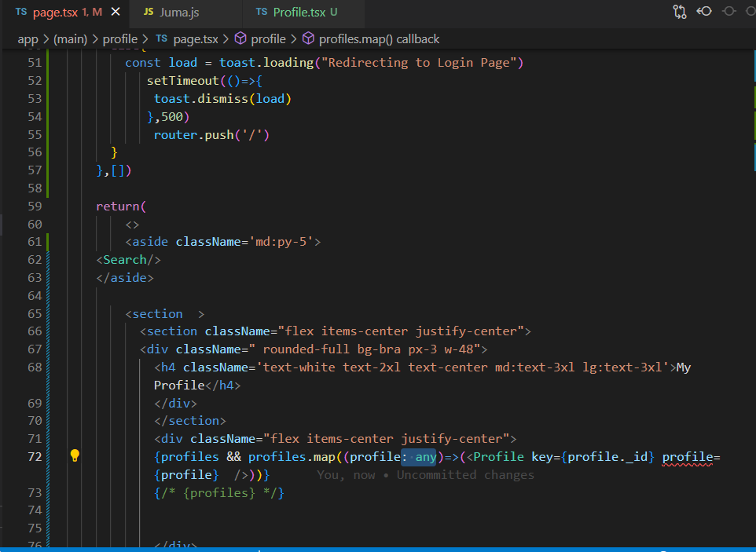The height and width of the screenshot is (552, 756).
Task: Click the 'profiles.map' call on line 72
Action: pos(292,457)
